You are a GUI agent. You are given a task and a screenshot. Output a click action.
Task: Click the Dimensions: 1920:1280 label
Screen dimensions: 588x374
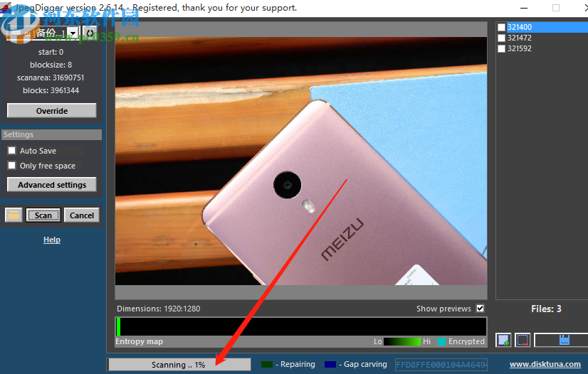(x=158, y=309)
